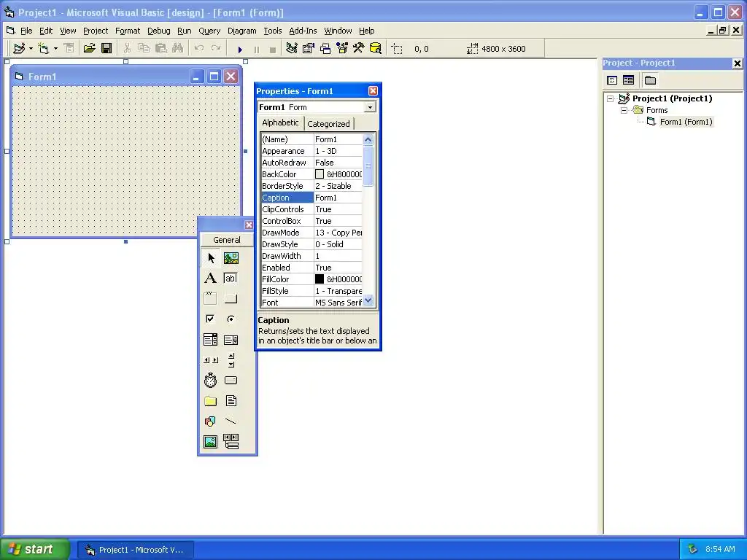Click View Code in the Project Explorer
747x560 pixels.
click(x=612, y=80)
